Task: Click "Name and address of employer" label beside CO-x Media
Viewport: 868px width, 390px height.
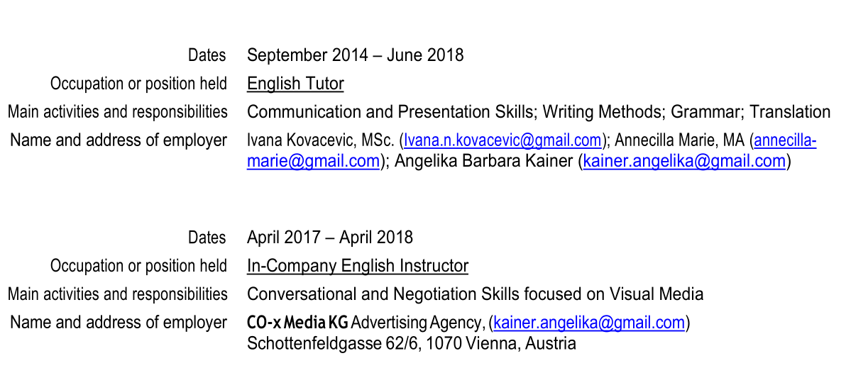Action: 118,323
